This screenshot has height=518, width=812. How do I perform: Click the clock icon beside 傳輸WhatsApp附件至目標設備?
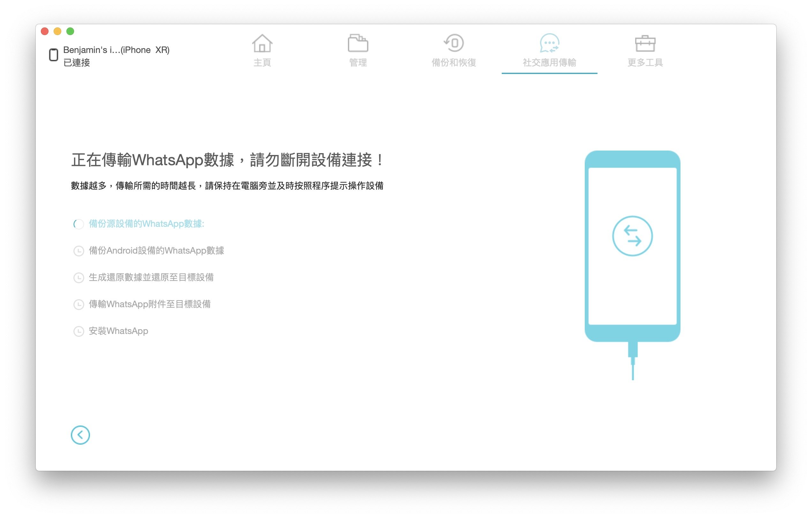(79, 305)
